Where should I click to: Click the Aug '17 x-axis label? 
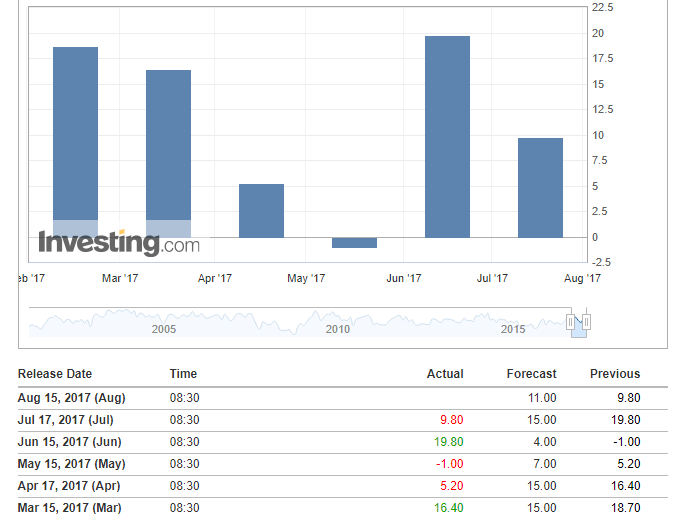[x=582, y=278]
